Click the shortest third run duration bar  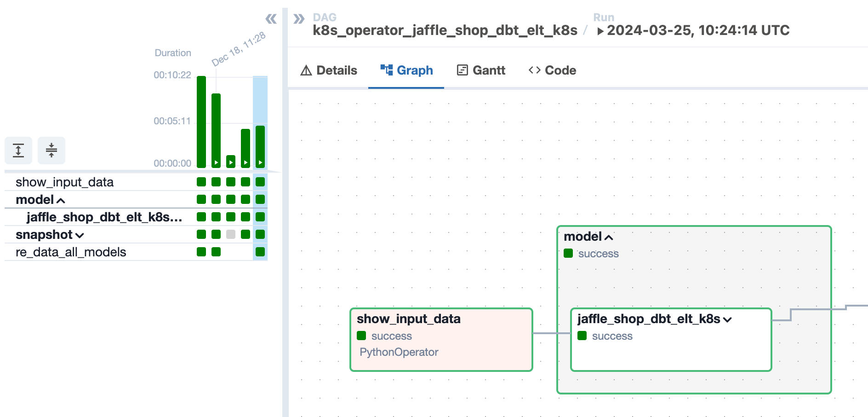coord(231,162)
